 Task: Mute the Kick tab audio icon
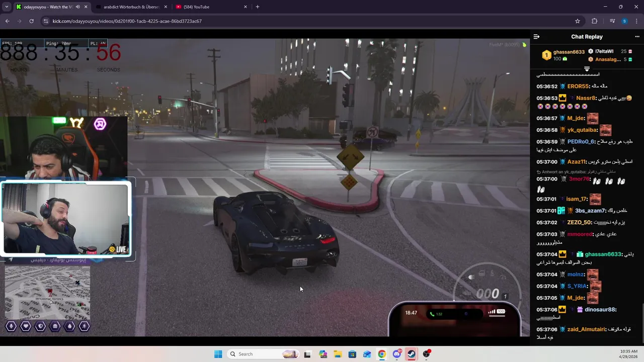pos(77,7)
